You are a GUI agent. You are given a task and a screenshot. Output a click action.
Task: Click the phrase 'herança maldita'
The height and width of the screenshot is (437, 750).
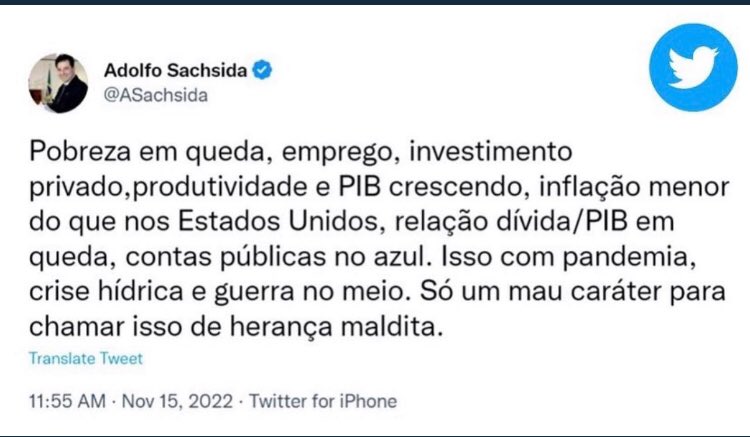click(x=334, y=327)
